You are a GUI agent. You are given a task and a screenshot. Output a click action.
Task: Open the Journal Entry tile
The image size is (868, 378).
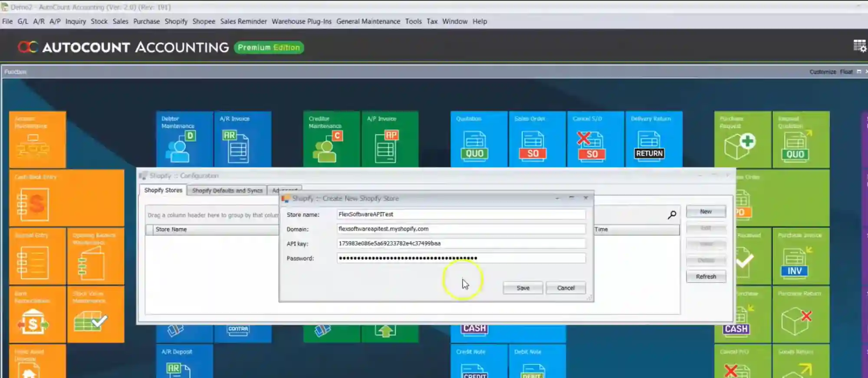(x=38, y=256)
